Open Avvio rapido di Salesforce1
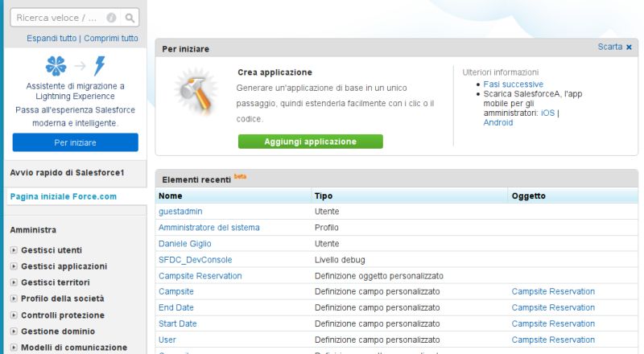The width and height of the screenshot is (644, 354). tap(67, 172)
